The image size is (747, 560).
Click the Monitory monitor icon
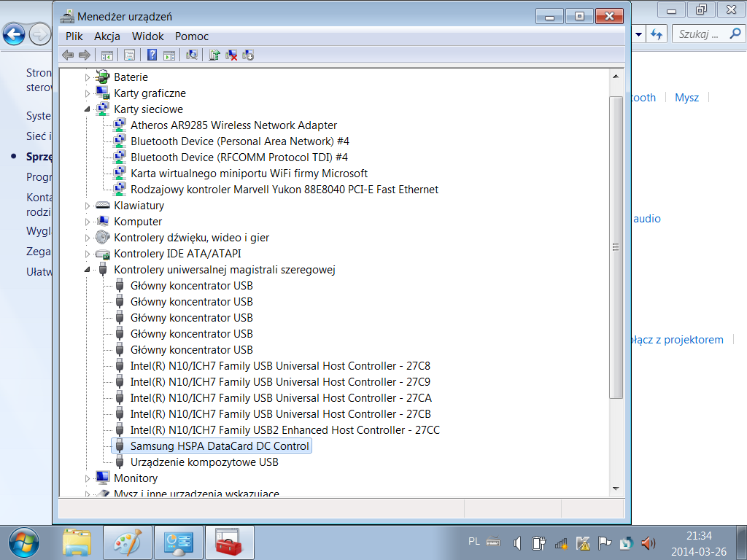tap(102, 478)
